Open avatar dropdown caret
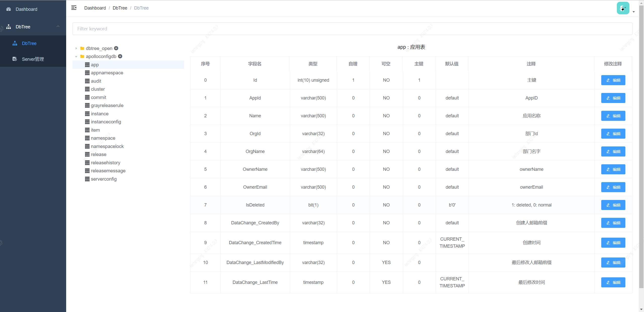 pyautogui.click(x=634, y=12)
